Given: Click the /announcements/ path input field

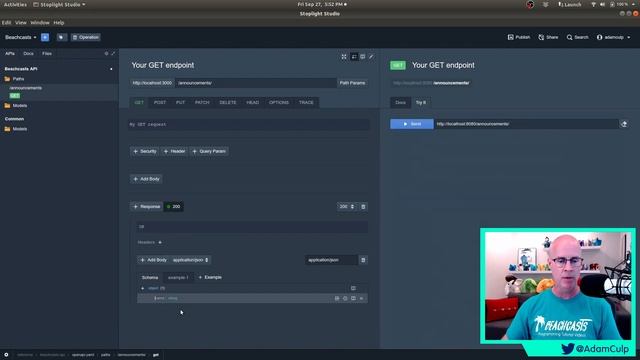Looking at the screenshot, I should click(256, 83).
